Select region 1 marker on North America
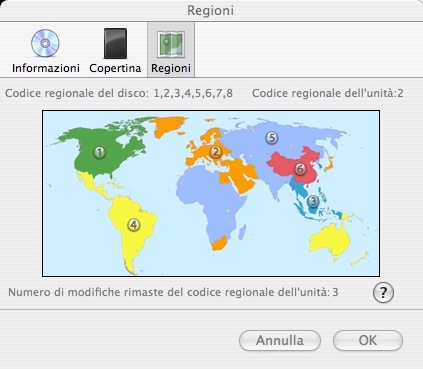Image resolution: width=423 pixels, height=369 pixels. tap(99, 153)
